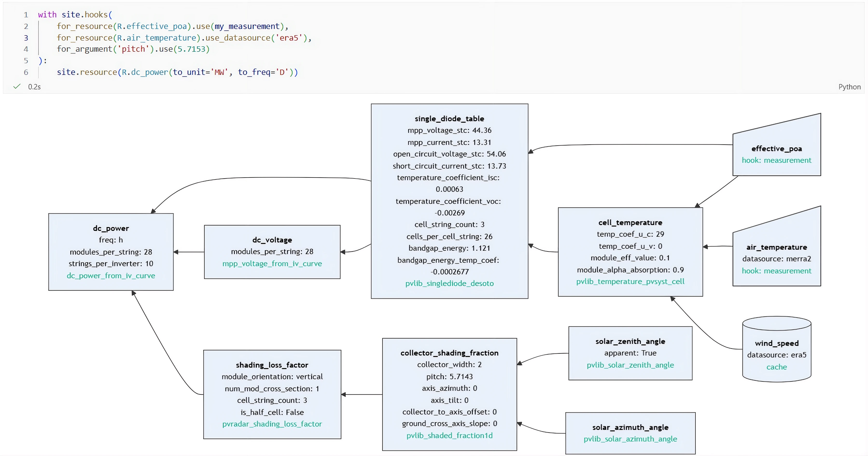Click the effective_poa trapezoid node

click(776, 148)
